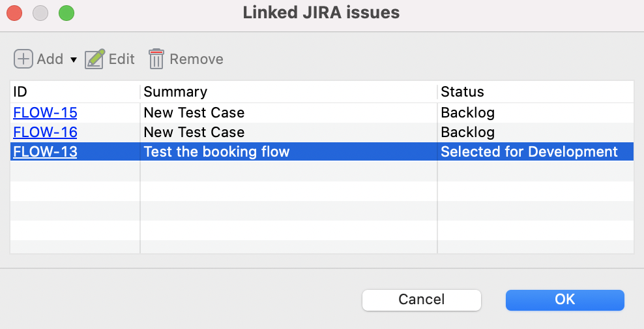Open the FLOW-13 issue link

[45, 152]
